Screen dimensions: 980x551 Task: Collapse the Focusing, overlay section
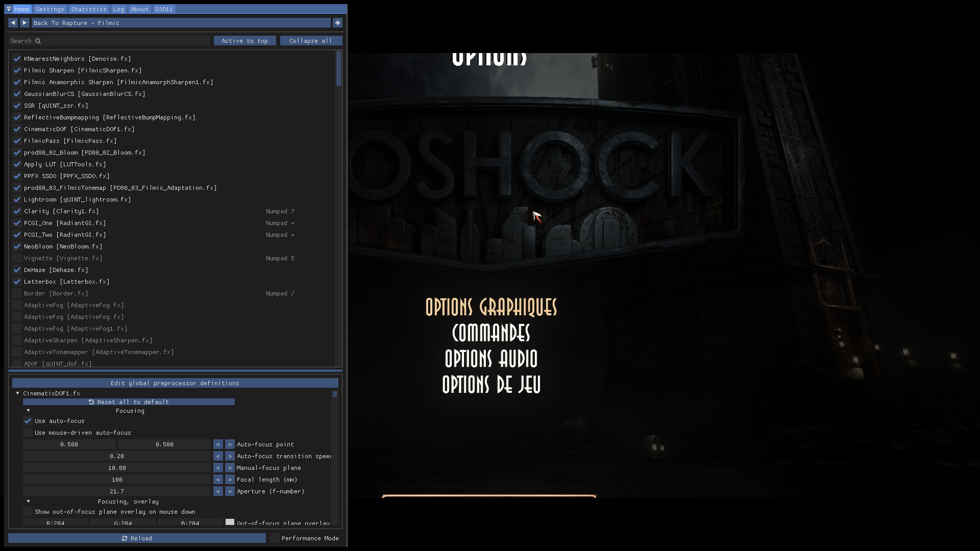pyautogui.click(x=29, y=501)
